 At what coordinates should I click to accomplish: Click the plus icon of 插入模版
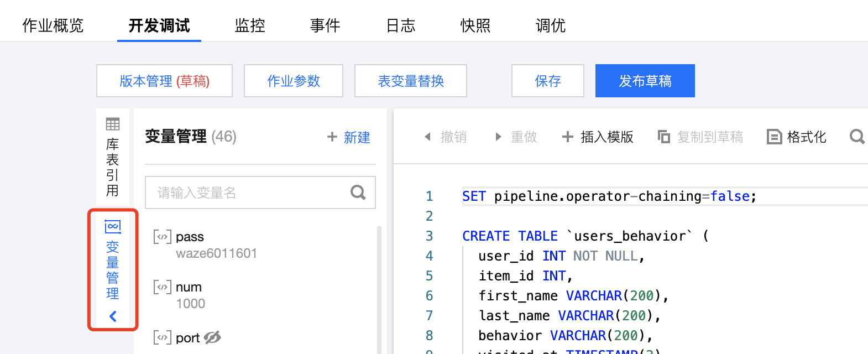point(568,137)
